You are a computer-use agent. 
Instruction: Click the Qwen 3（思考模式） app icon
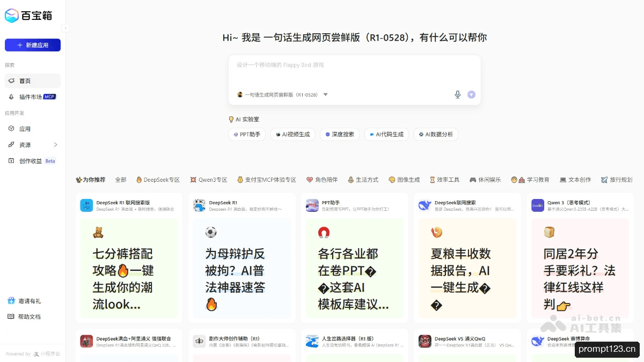tap(538, 205)
